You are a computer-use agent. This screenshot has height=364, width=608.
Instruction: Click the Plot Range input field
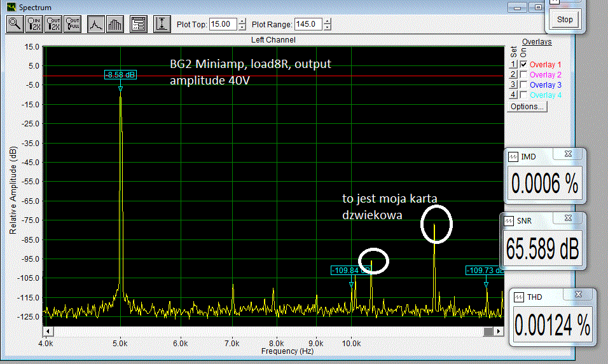[x=308, y=24]
